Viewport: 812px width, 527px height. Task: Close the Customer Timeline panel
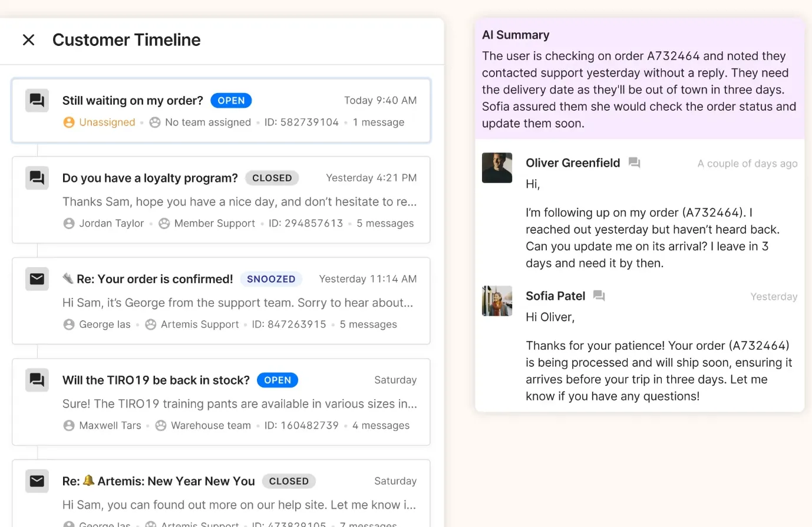coord(28,40)
